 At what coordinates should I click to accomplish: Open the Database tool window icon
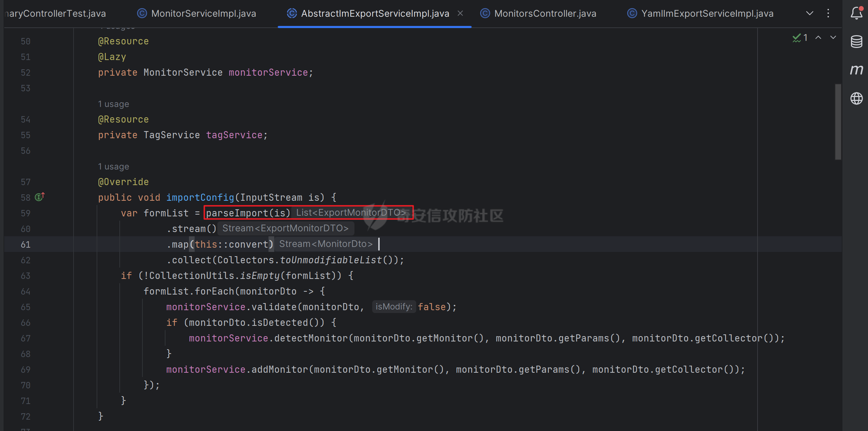click(856, 41)
